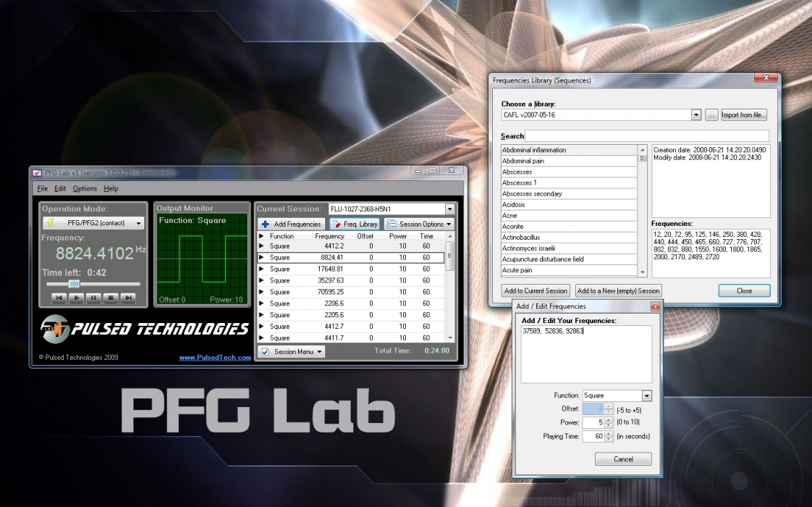The height and width of the screenshot is (507, 812).
Task: Pause the running frequency output
Action: coord(93,298)
